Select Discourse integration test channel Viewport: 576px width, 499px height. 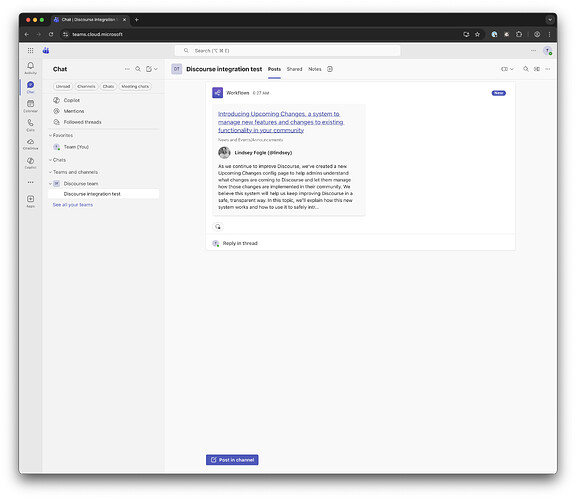pyautogui.click(x=103, y=194)
